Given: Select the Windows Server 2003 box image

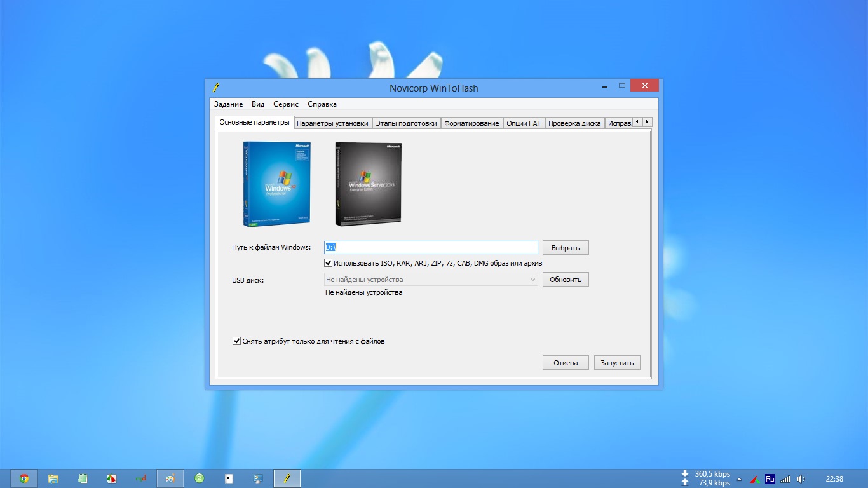Looking at the screenshot, I should 369,184.
